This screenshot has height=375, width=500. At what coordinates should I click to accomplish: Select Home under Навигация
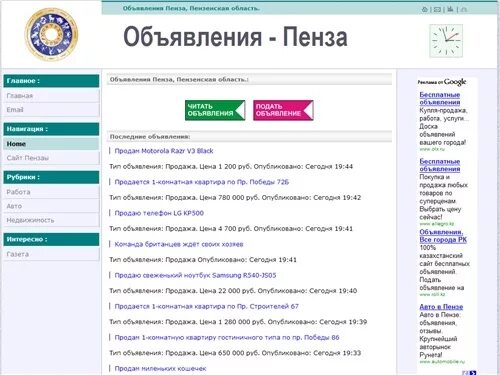pos(51,144)
